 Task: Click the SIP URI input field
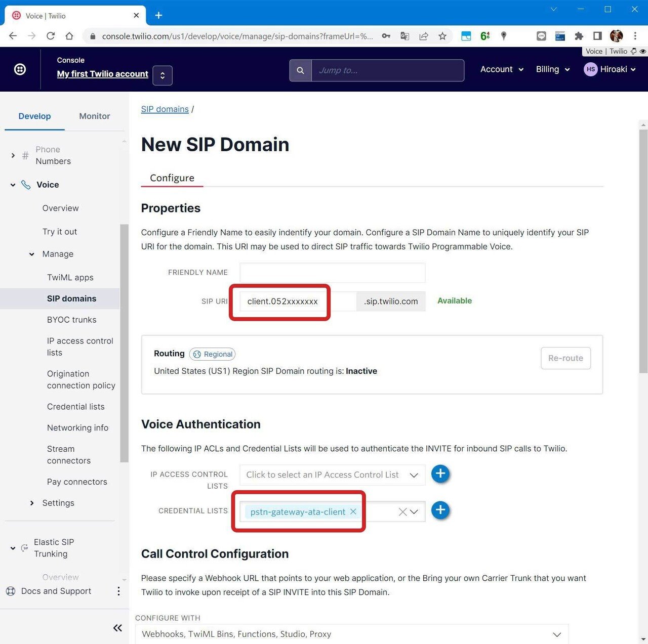[298, 301]
